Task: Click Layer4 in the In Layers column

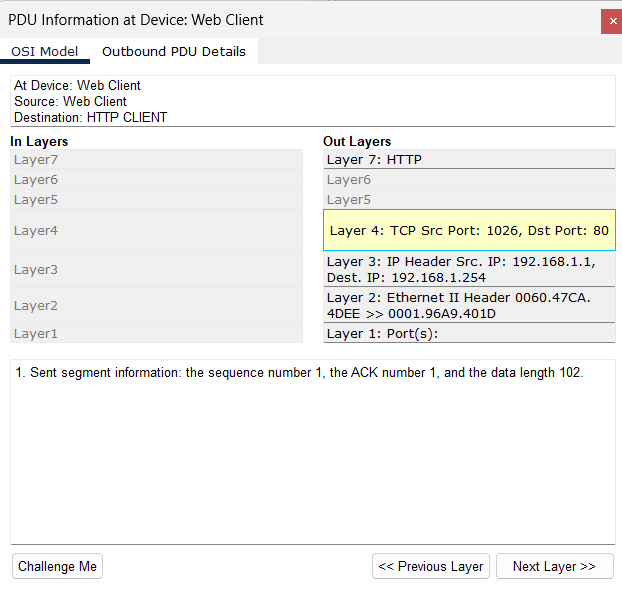Action: (156, 230)
